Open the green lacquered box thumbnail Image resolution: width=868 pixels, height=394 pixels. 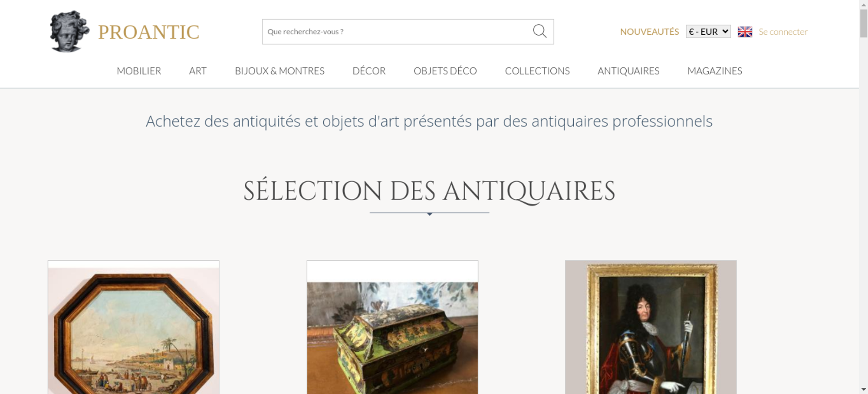tap(392, 327)
